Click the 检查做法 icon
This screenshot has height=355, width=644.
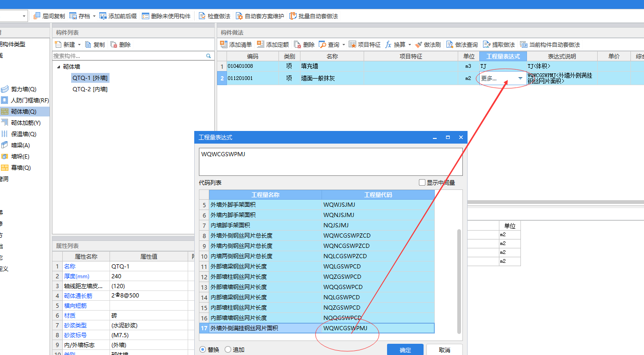(x=202, y=16)
